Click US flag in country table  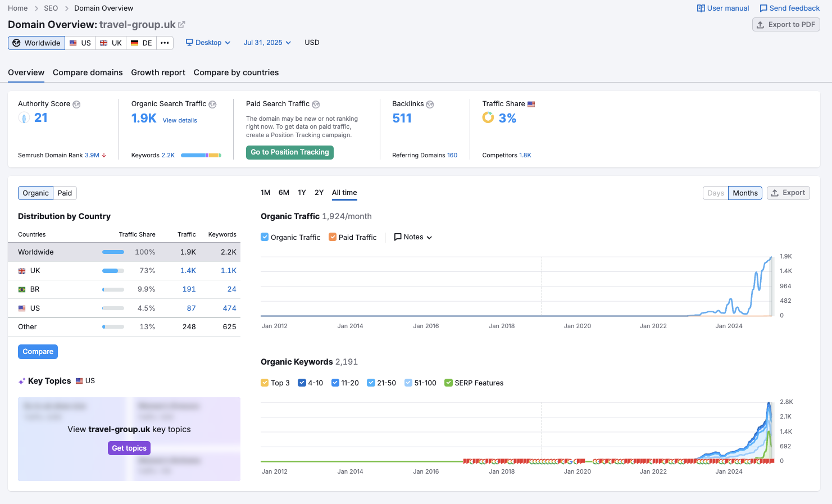22,308
